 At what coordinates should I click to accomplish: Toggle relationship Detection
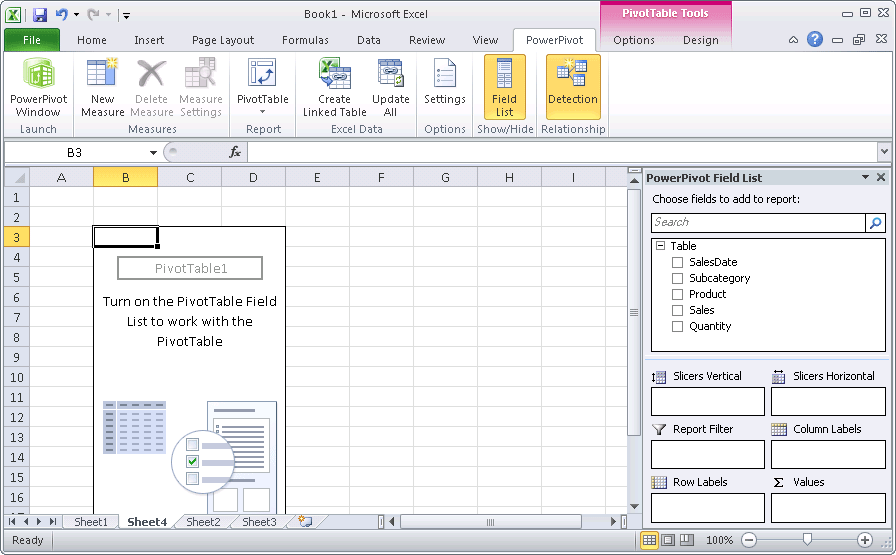(x=573, y=87)
